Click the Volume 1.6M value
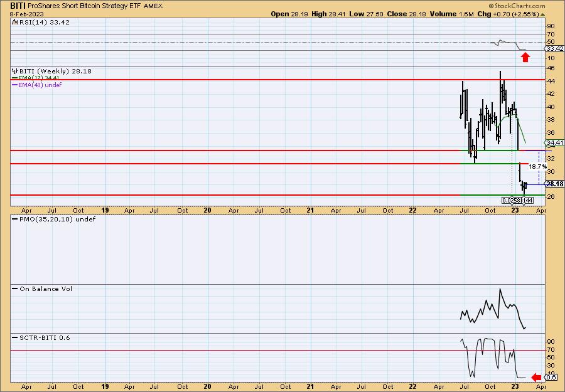This screenshot has width=565, height=392. click(x=451, y=14)
